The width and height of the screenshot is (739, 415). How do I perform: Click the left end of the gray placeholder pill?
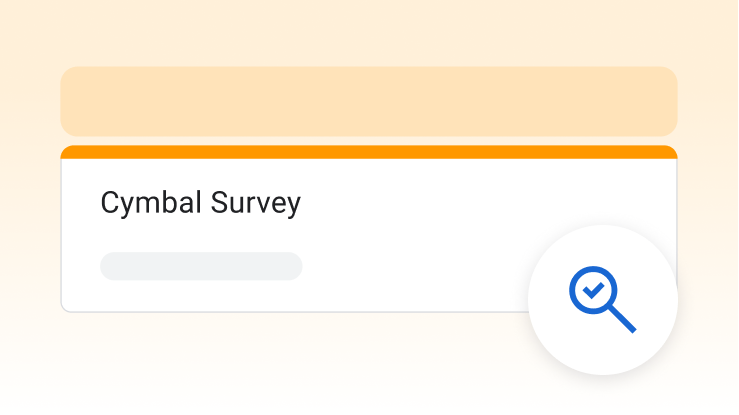[x=112, y=266]
